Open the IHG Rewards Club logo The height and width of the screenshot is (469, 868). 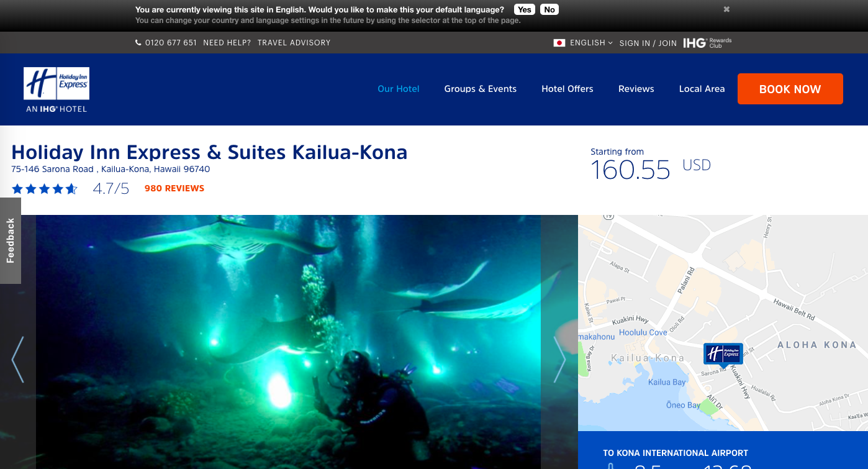coord(707,43)
